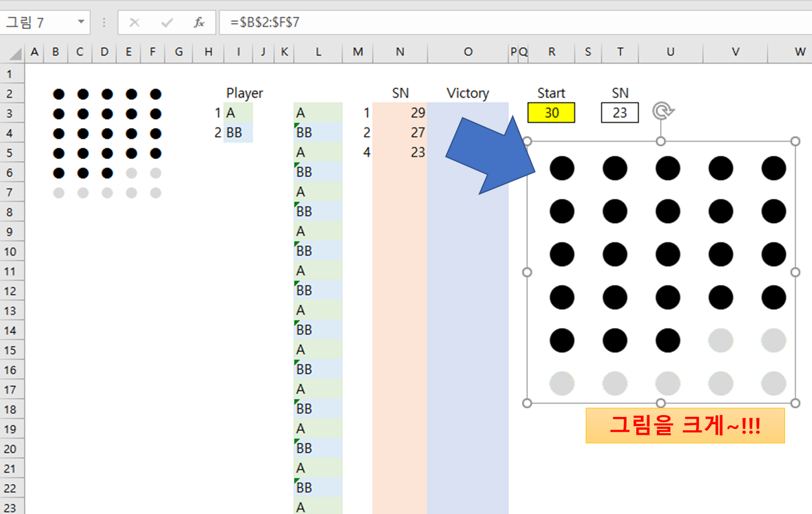The height and width of the screenshot is (514, 812).
Task: Click the rotation handle of the picture
Action: (662, 110)
